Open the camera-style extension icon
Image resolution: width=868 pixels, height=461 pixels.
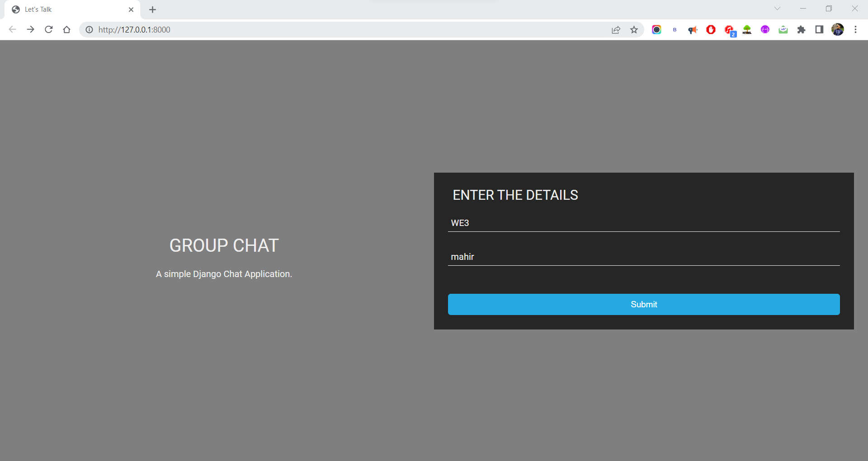point(657,29)
